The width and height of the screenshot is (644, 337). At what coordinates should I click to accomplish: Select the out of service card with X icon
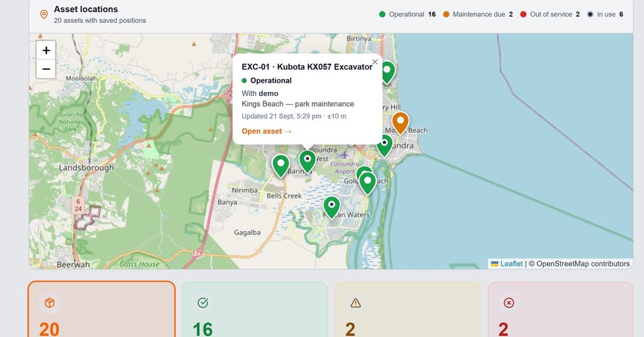(561, 309)
